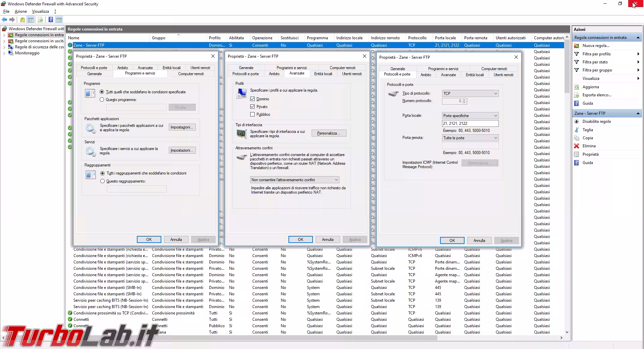644x349 pixels.
Task: Click the Aggiorna refresh action
Action: pos(590,87)
